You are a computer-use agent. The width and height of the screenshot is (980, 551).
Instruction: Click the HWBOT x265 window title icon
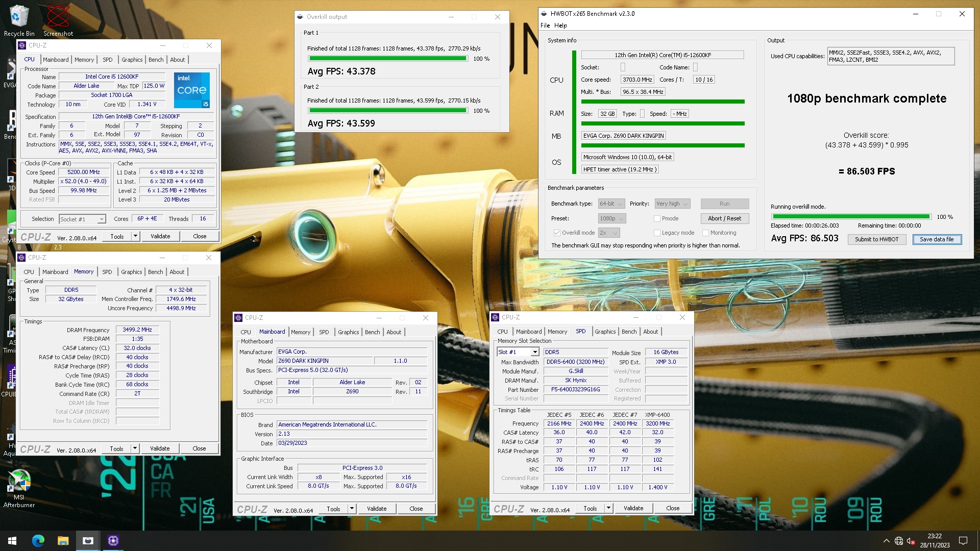[x=544, y=14]
